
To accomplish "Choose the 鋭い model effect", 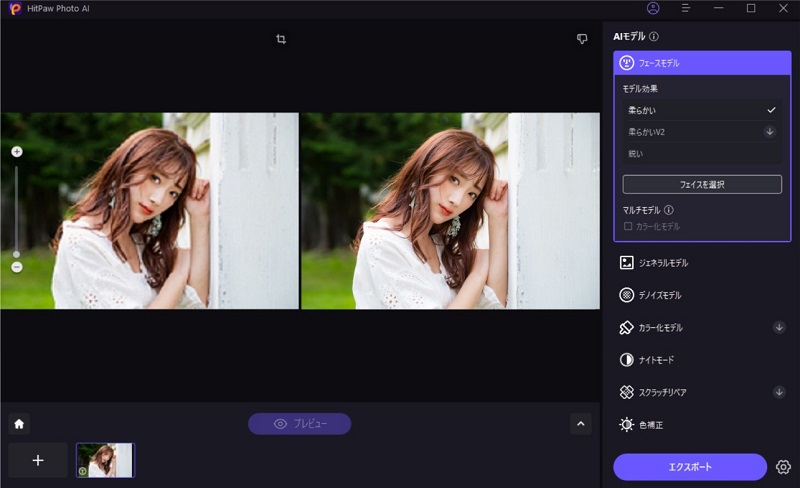I will click(702, 154).
